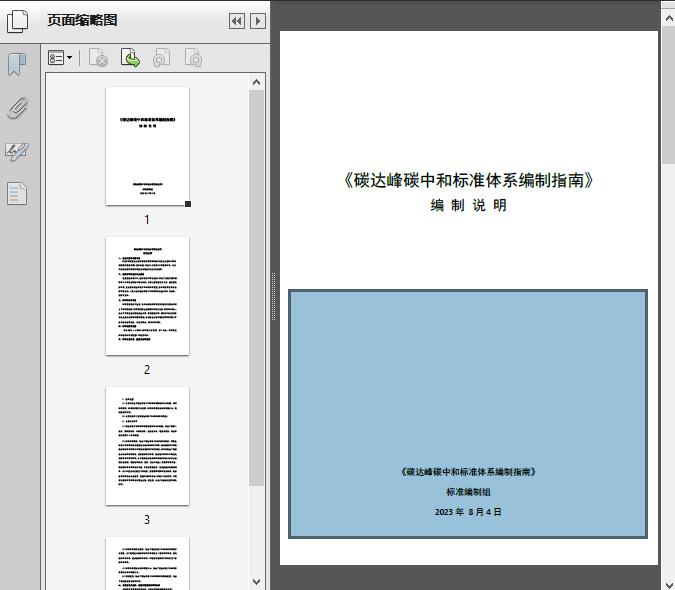
Task: Open the document content panel icon
Action: pos(17,193)
